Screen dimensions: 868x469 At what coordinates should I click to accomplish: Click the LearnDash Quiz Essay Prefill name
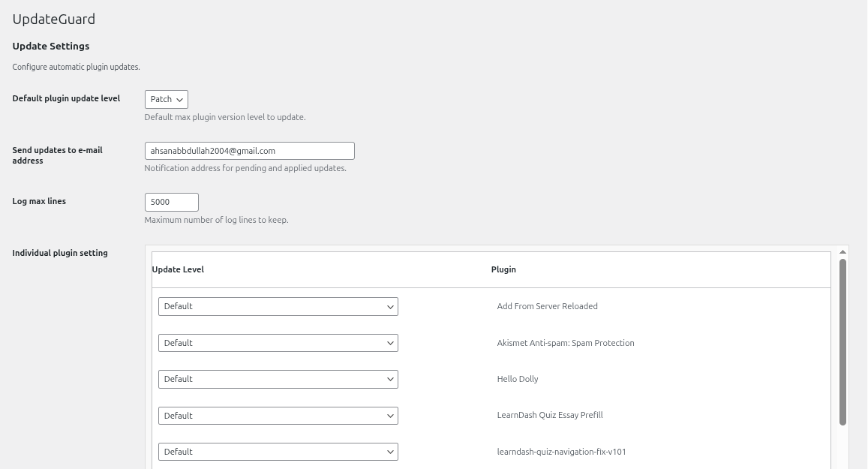coord(550,415)
